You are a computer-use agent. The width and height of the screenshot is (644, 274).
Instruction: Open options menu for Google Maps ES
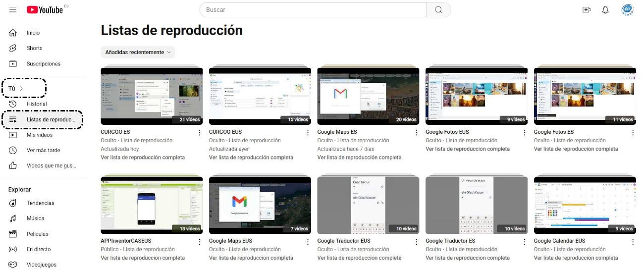416,132
